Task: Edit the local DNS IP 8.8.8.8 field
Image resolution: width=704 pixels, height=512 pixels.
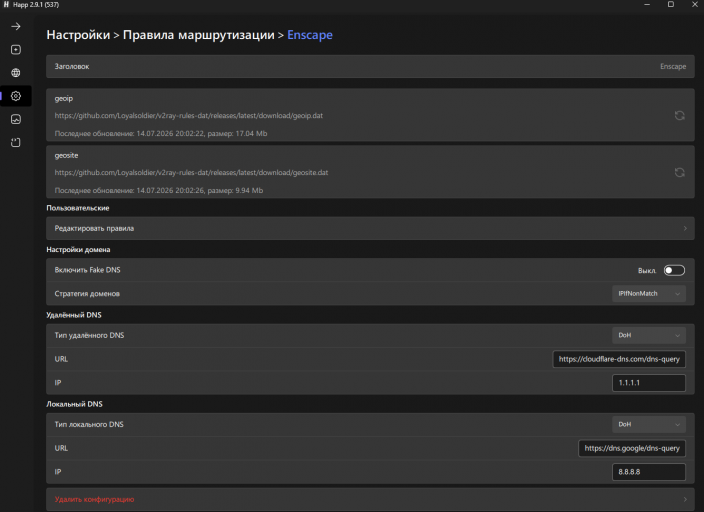Action: coord(649,472)
